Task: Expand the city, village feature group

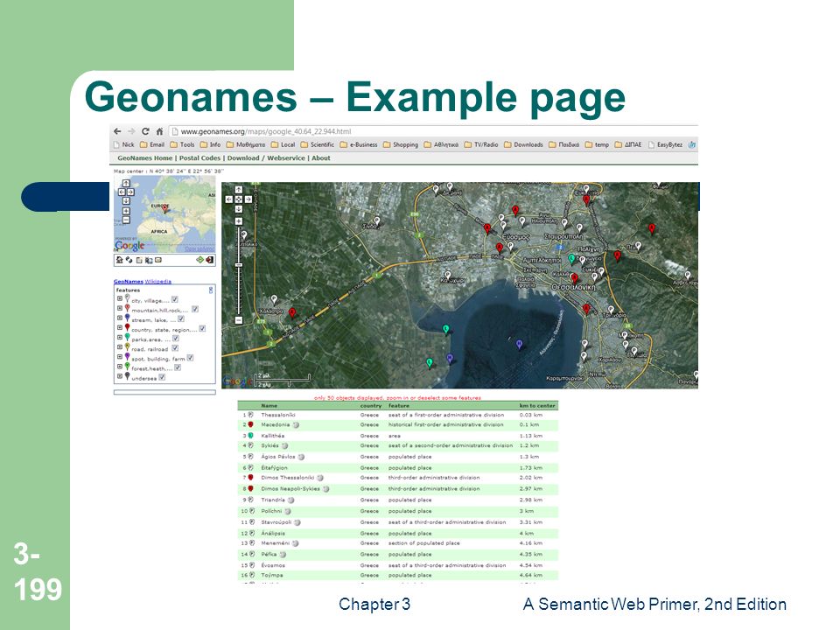Action: pos(120,299)
